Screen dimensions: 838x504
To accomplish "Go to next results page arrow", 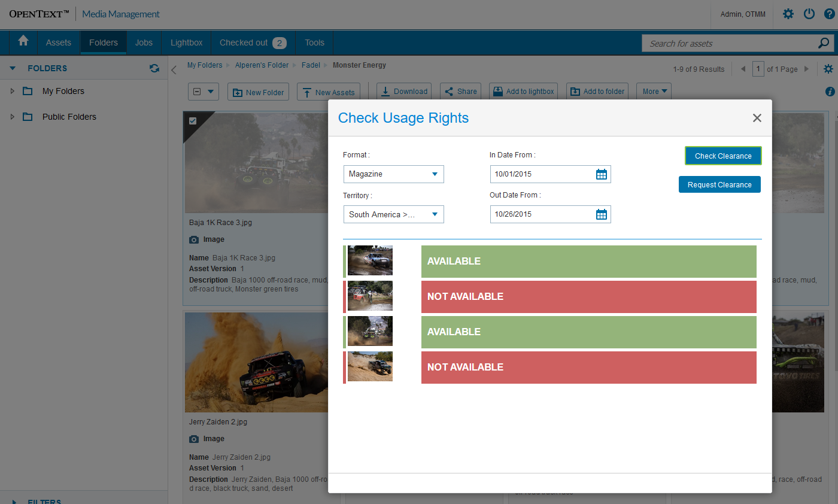I will coord(806,69).
